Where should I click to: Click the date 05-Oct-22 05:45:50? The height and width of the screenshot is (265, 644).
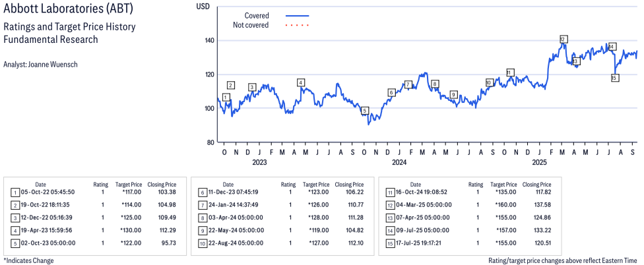coord(48,192)
